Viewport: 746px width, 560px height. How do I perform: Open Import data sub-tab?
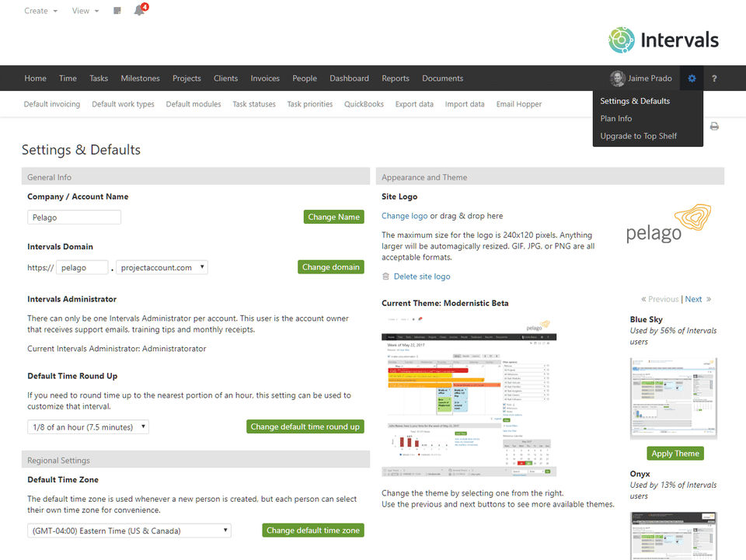[x=465, y=104]
